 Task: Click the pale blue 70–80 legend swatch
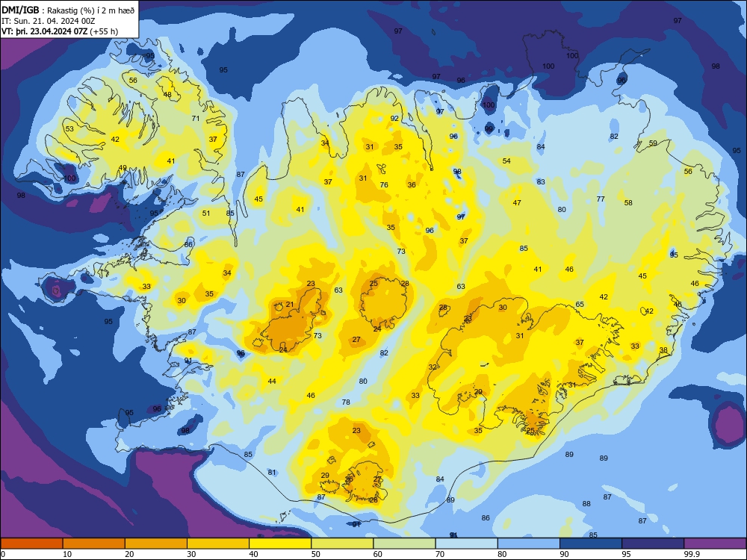(x=467, y=544)
